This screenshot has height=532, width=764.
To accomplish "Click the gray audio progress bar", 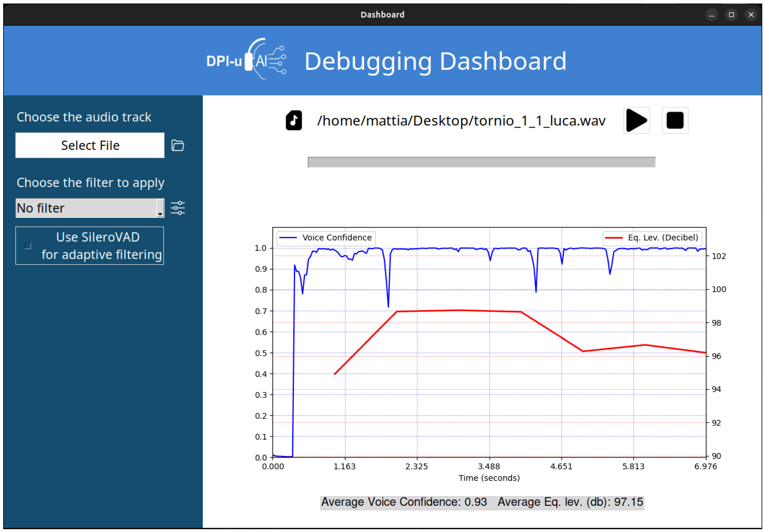I will coord(482,162).
